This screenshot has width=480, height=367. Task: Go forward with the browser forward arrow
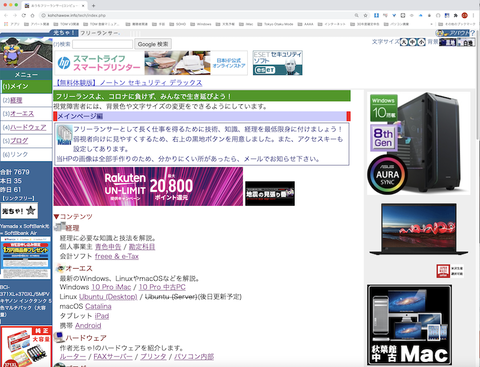(15, 15)
